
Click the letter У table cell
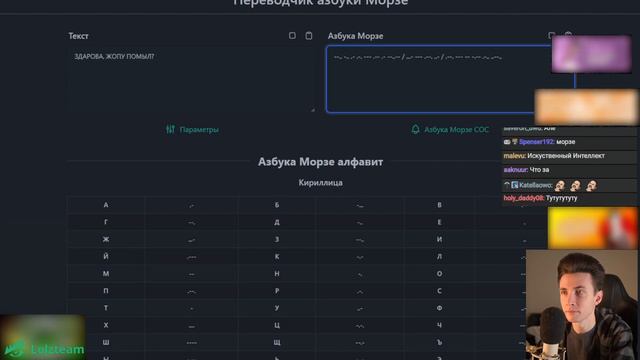[x=277, y=308]
